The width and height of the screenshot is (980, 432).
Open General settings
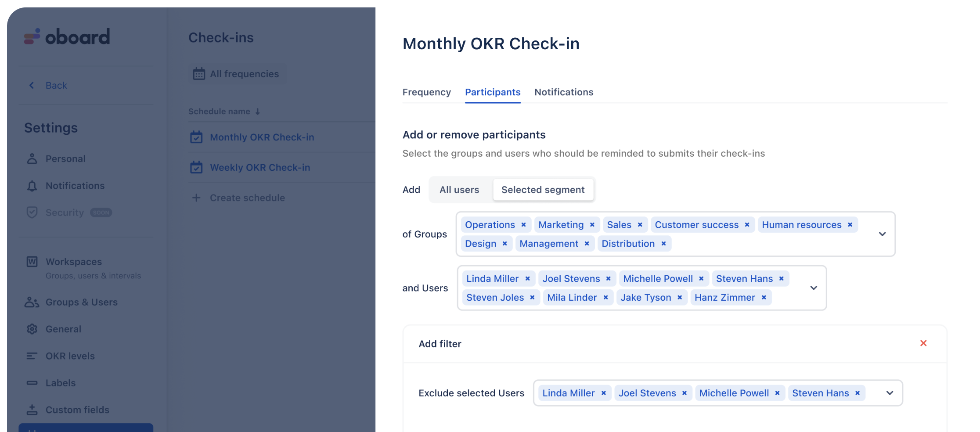[x=63, y=329]
